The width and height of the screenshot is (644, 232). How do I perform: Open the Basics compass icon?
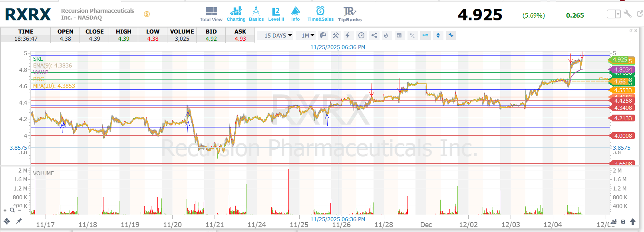tap(256, 14)
